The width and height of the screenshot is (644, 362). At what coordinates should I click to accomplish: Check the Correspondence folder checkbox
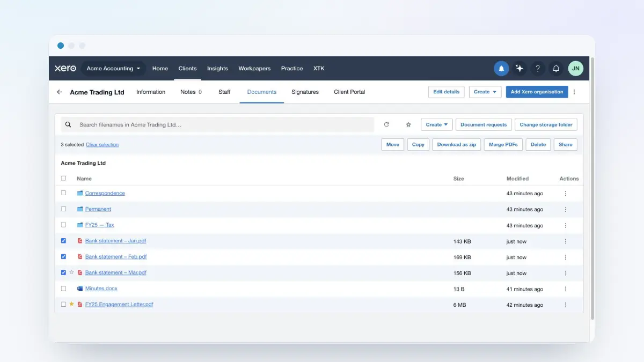(63, 193)
